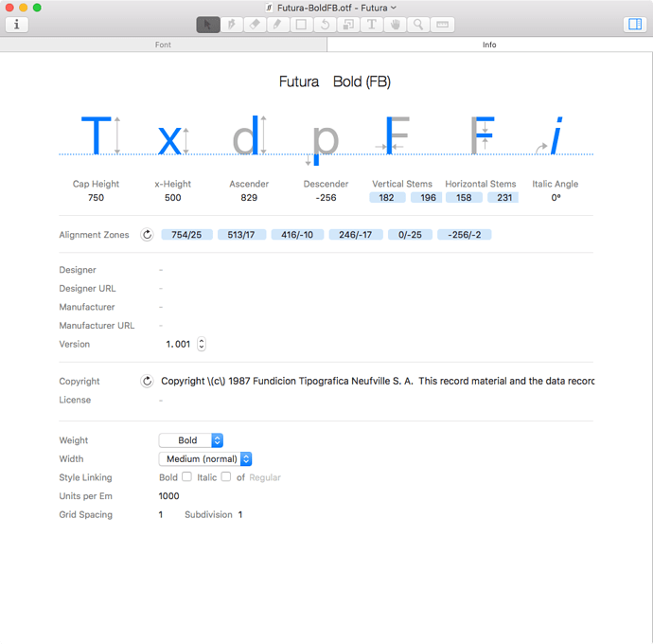Select the Measurement ruler tool

pos(442,25)
